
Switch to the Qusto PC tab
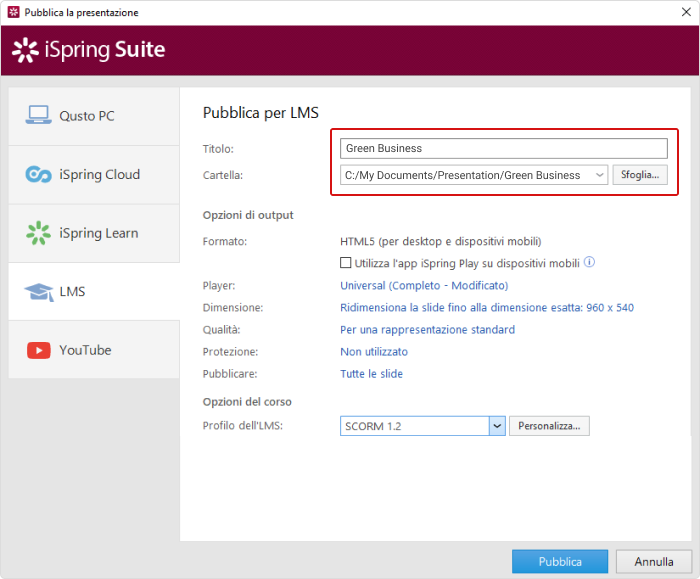(x=94, y=116)
